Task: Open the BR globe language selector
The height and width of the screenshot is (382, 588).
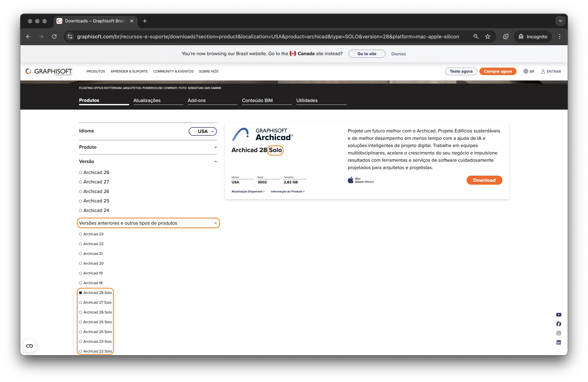Action: 529,71
